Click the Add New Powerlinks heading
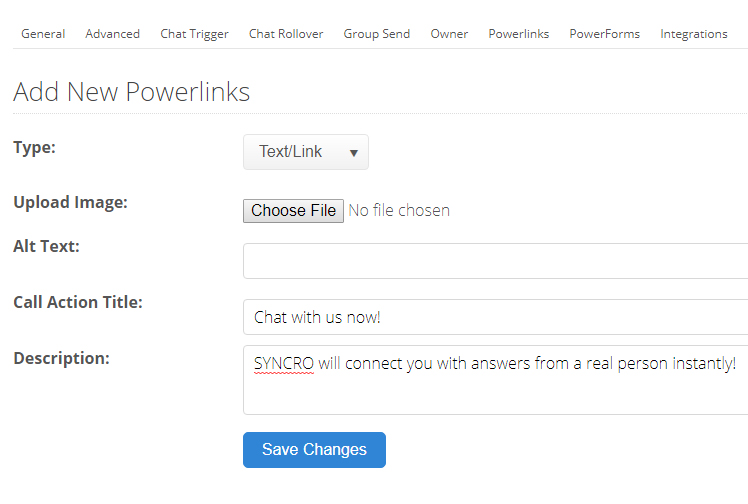This screenshot has height=504, width=748. 132,92
